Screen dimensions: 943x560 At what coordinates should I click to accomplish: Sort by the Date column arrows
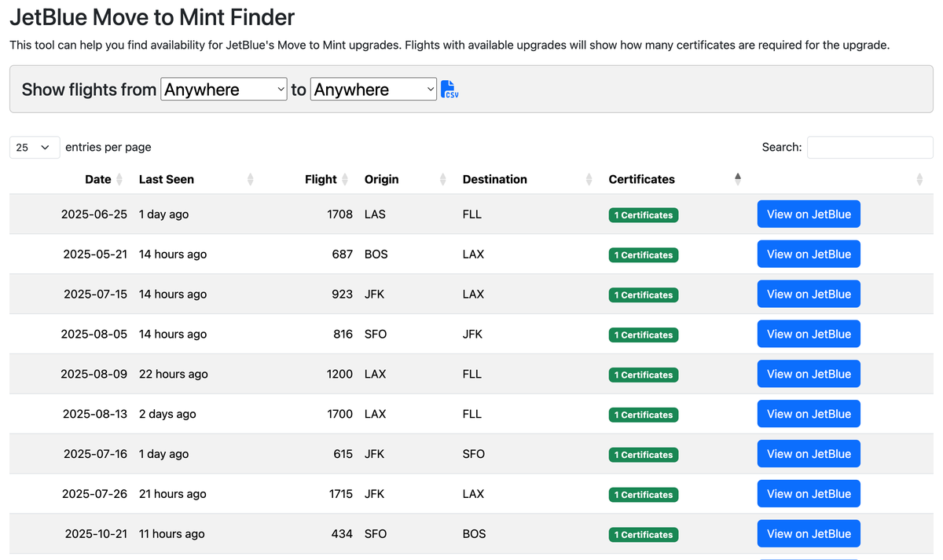click(119, 180)
